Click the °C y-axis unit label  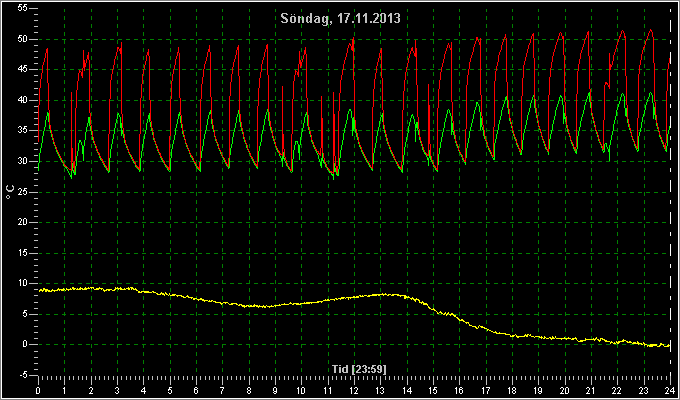(x=10, y=192)
